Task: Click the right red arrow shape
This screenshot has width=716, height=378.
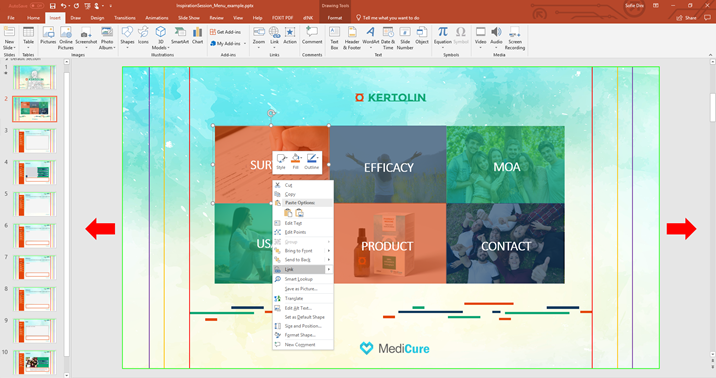Action: [x=681, y=228]
